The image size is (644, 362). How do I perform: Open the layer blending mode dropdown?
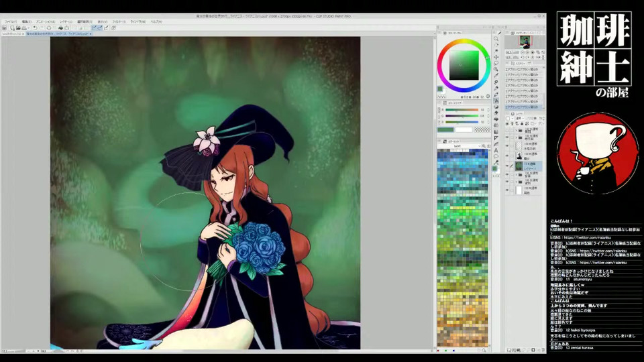click(x=519, y=118)
